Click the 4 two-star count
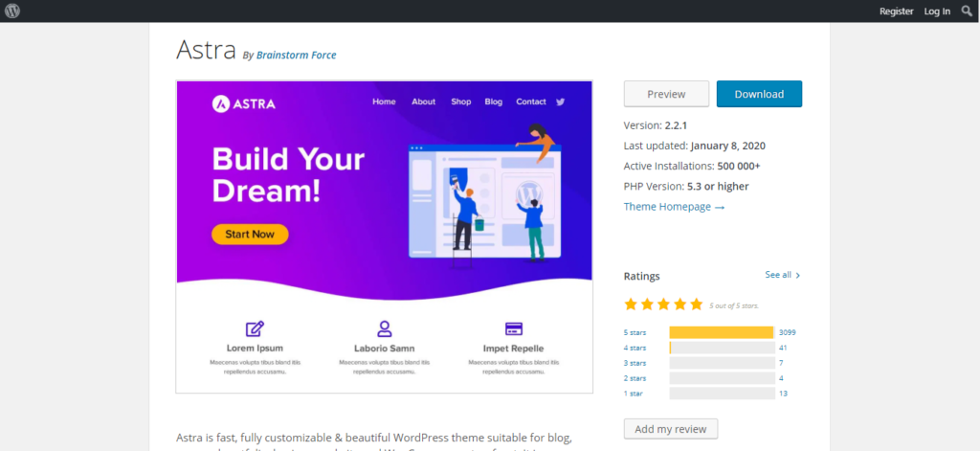The image size is (980, 451). pos(781,378)
